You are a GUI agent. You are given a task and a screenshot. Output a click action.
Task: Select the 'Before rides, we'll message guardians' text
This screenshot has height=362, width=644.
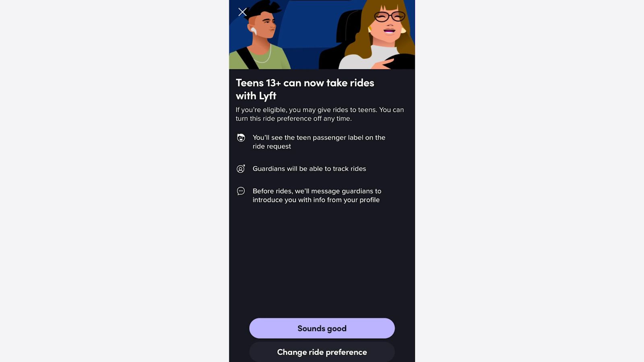tap(317, 195)
